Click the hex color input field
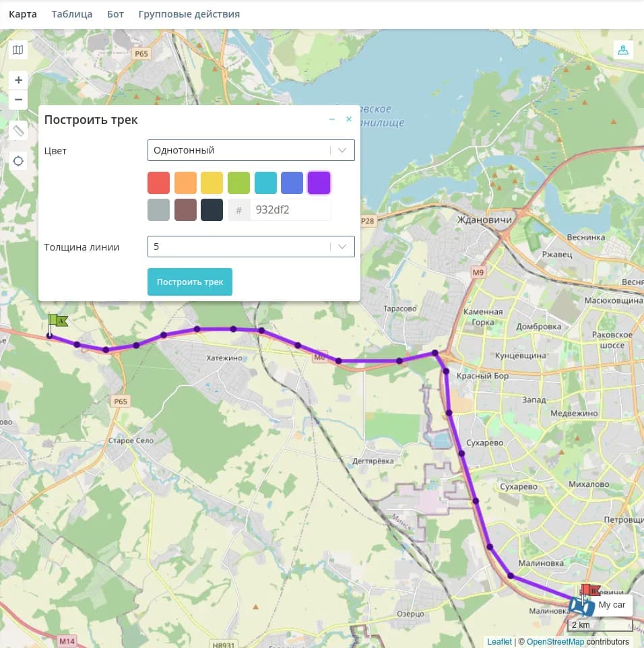Image resolution: width=644 pixels, height=648 pixels. click(290, 209)
